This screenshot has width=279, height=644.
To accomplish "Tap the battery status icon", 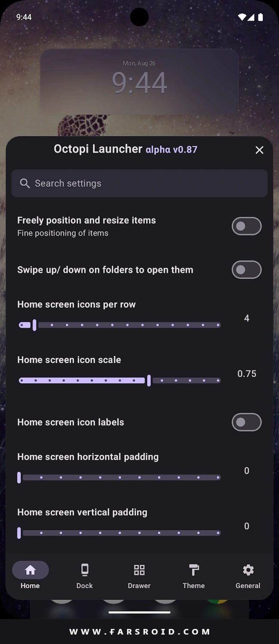I will pos(260,17).
